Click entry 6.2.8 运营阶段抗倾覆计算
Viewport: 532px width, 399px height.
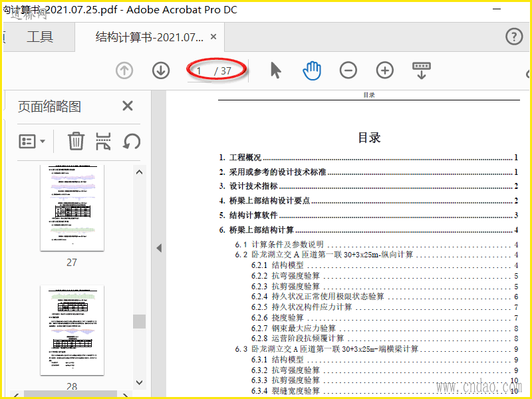pyautogui.click(x=385, y=338)
